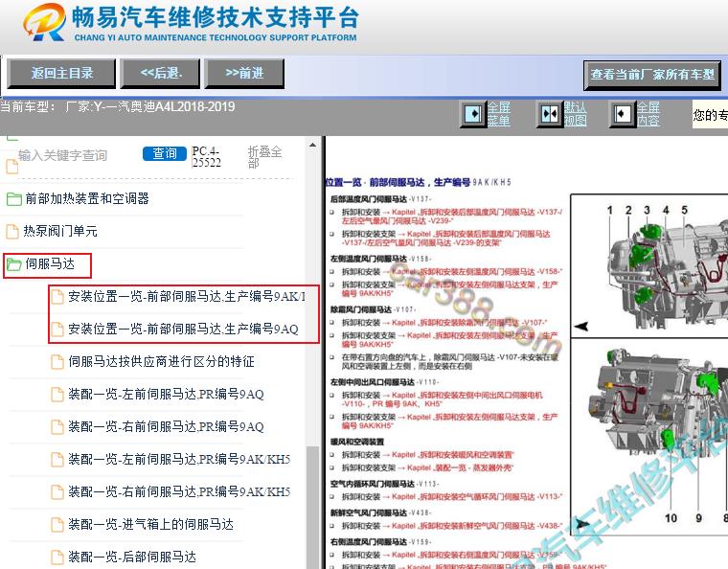Click document icon beside 伺服马达按供应商进行区分的特征
This screenshot has width=728, height=569.
coord(57,362)
